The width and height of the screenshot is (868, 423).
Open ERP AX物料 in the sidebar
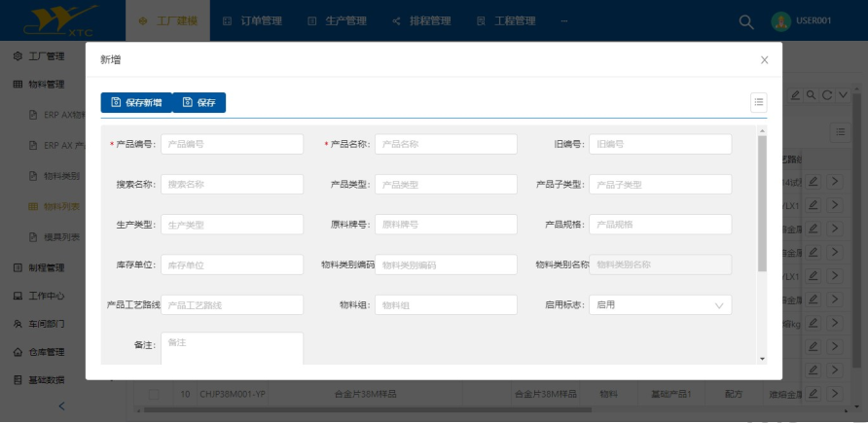pyautogui.click(x=58, y=115)
